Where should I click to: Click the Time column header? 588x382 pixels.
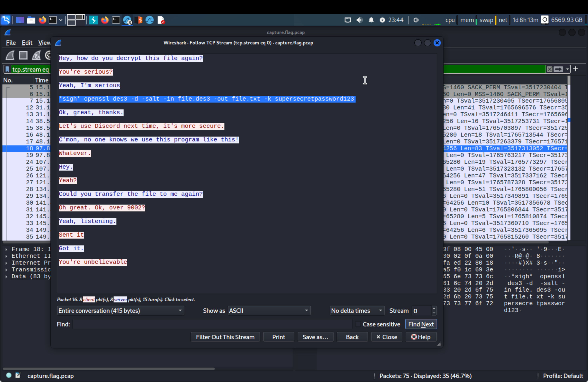tap(42, 80)
